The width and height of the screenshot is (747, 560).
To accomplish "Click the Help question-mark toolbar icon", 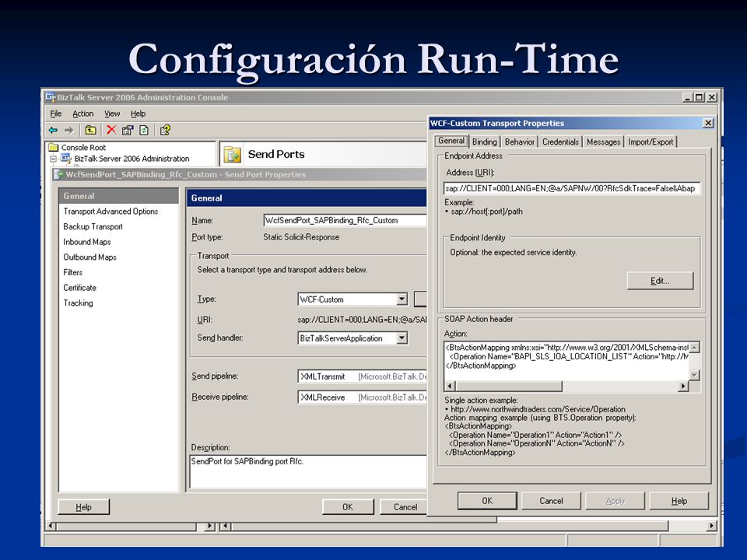I will (165, 130).
